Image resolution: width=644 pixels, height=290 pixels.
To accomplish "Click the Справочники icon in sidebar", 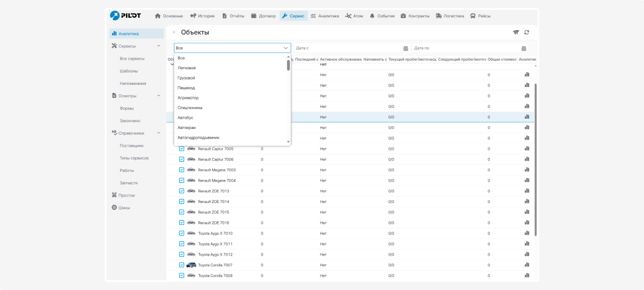I will pos(114,133).
